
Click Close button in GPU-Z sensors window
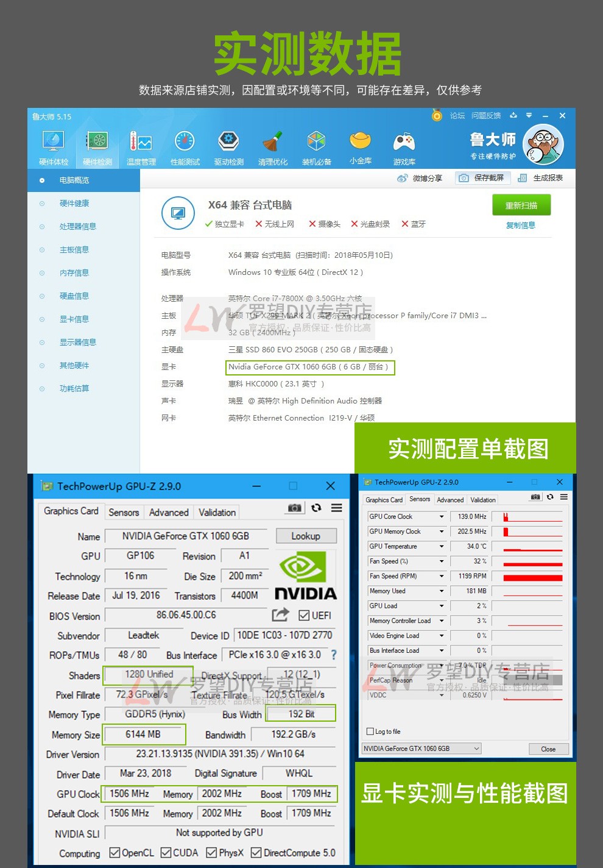[548, 749]
